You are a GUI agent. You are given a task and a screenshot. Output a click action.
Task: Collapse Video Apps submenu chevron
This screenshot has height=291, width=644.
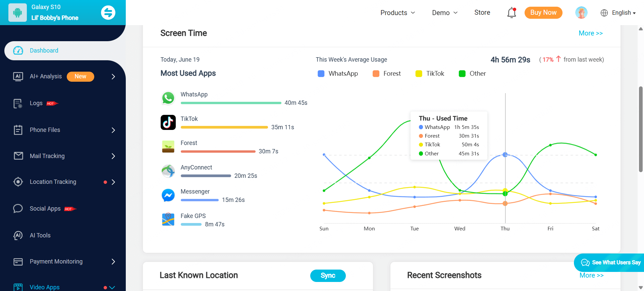point(112,287)
